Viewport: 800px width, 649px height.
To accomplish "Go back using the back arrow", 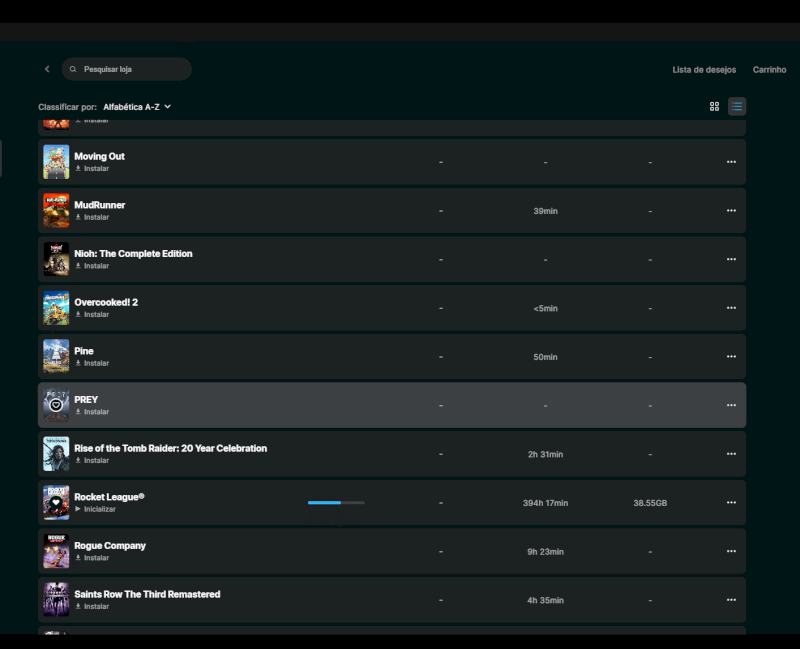I will (x=47, y=69).
